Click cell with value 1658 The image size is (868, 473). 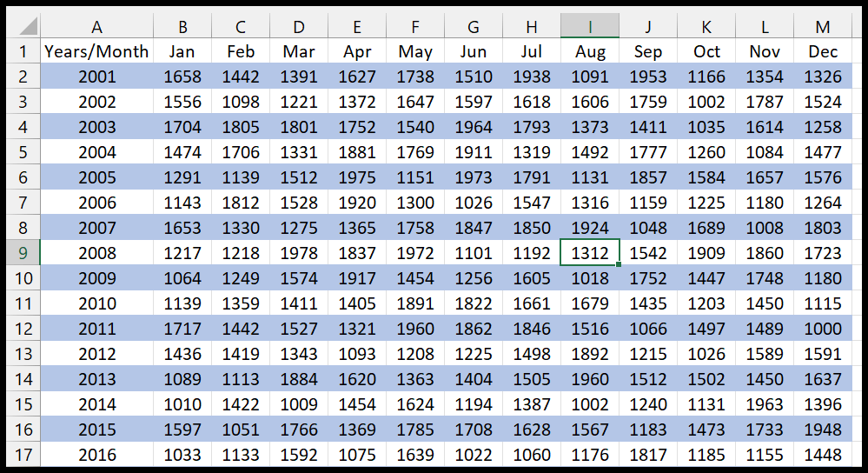[182, 77]
